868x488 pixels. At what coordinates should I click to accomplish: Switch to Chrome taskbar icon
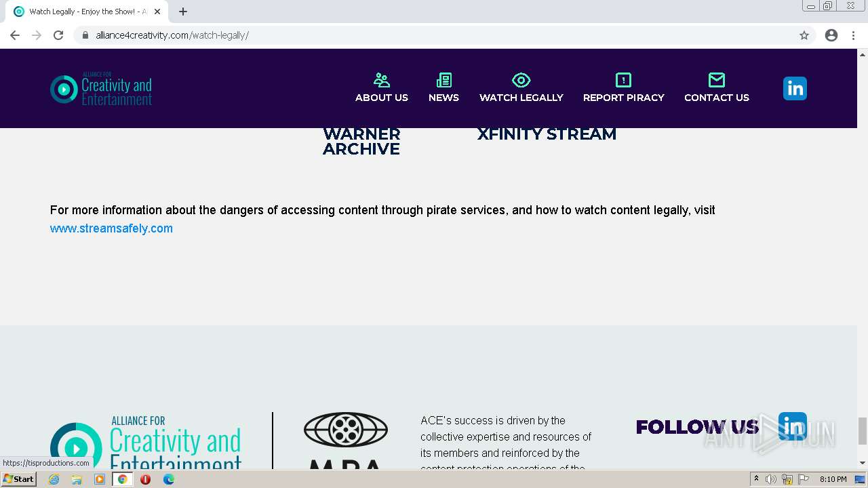(x=123, y=479)
